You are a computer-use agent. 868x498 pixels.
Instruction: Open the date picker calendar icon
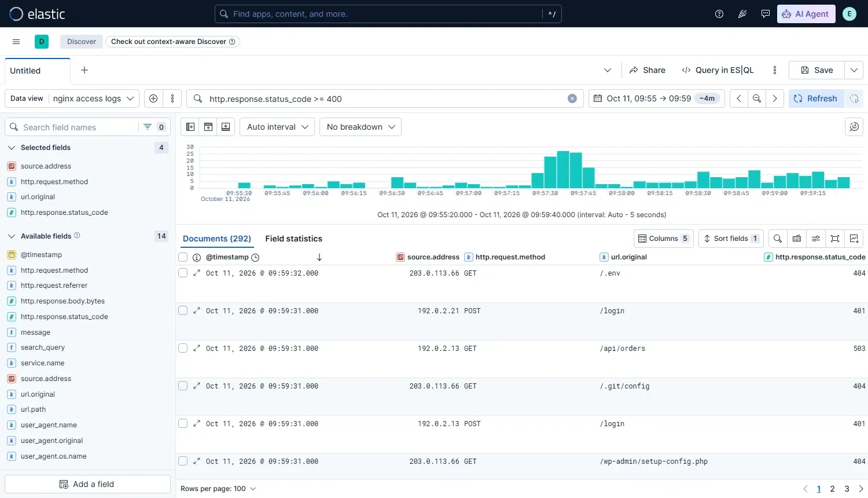point(598,98)
